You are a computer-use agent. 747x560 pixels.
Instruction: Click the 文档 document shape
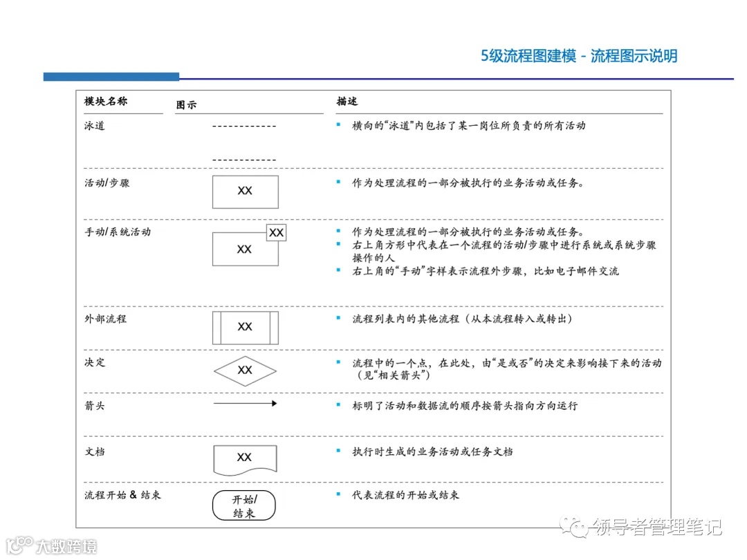(245, 458)
